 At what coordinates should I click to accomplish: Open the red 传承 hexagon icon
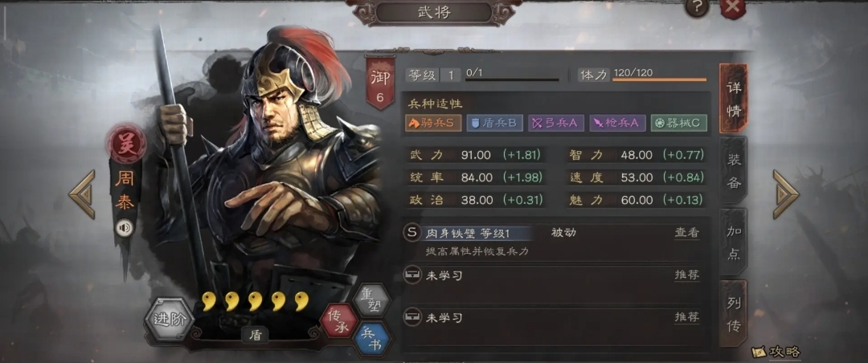(338, 321)
